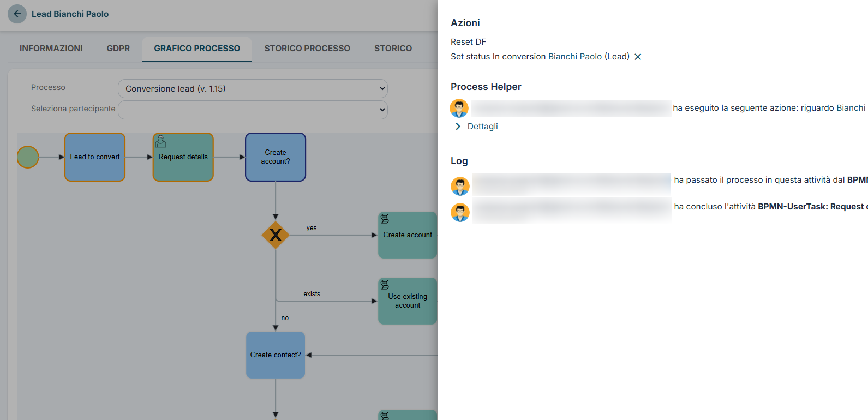Select the Create contact? task box
This screenshot has width=868, height=420.
click(276, 355)
